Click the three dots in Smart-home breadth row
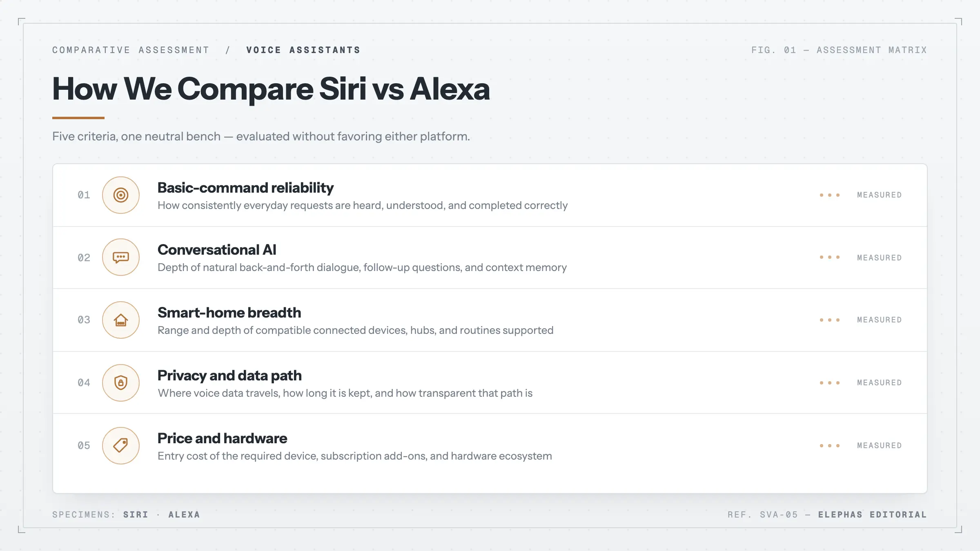This screenshot has height=551, width=980. 830,320
